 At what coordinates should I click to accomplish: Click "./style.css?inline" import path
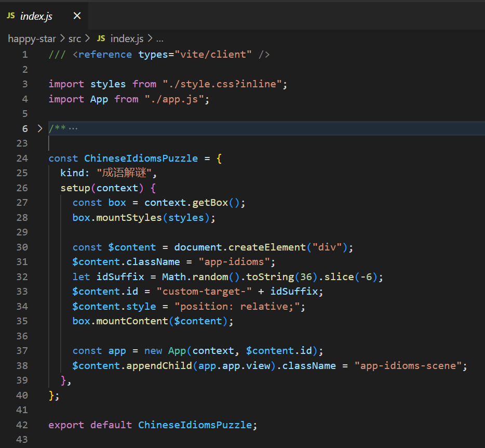click(x=222, y=84)
